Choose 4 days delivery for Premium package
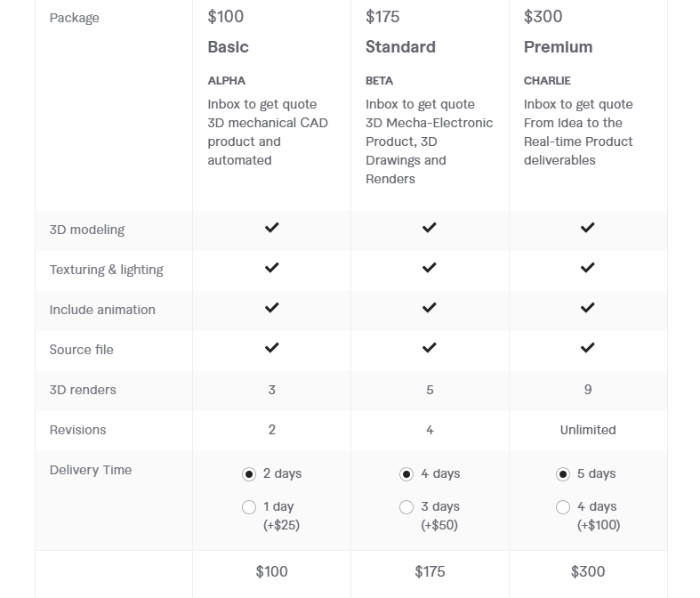Viewport: 700px width, 598px height. pyautogui.click(x=563, y=507)
